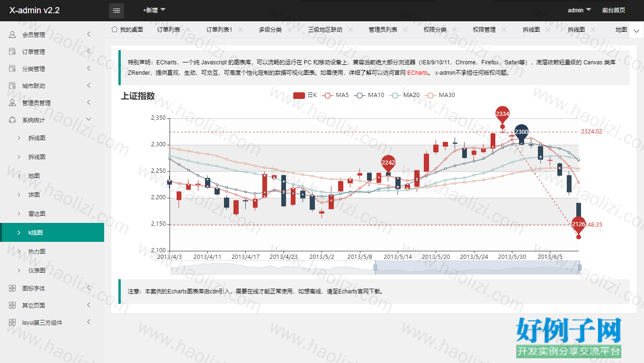Expand the 会员管理 menu chevron
Screen dimensions: 644x363
click(x=89, y=35)
